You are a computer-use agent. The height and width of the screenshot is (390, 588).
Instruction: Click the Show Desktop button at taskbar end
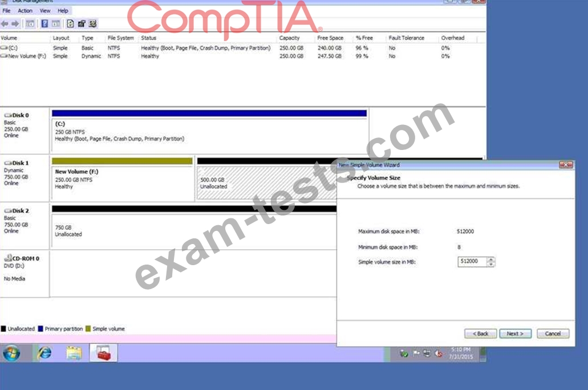[483, 354]
